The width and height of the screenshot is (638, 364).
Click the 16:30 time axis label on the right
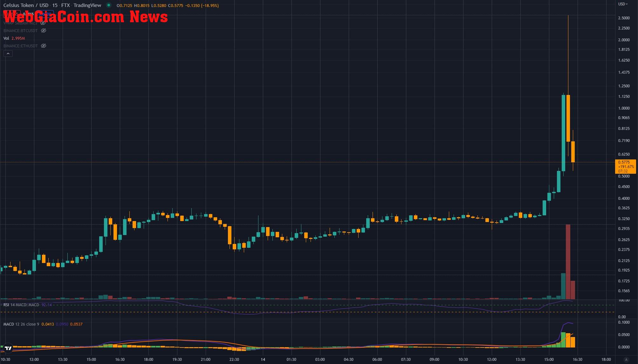click(577, 359)
